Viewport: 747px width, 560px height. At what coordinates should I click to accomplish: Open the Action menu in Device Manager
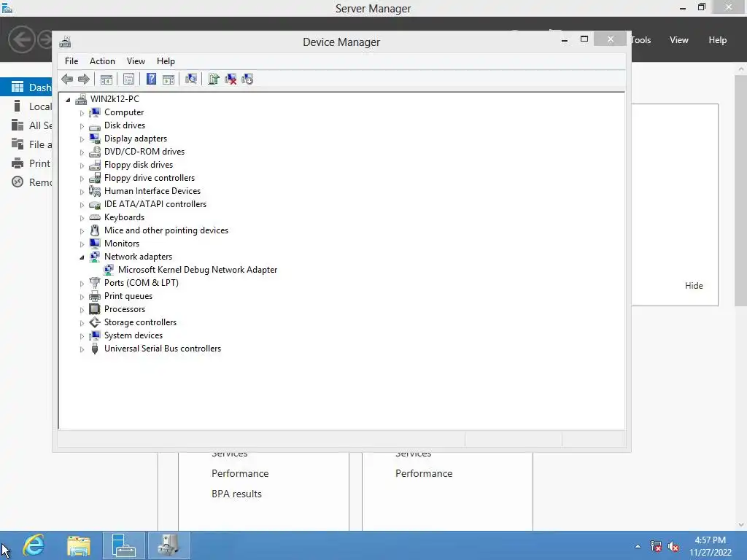coord(102,61)
